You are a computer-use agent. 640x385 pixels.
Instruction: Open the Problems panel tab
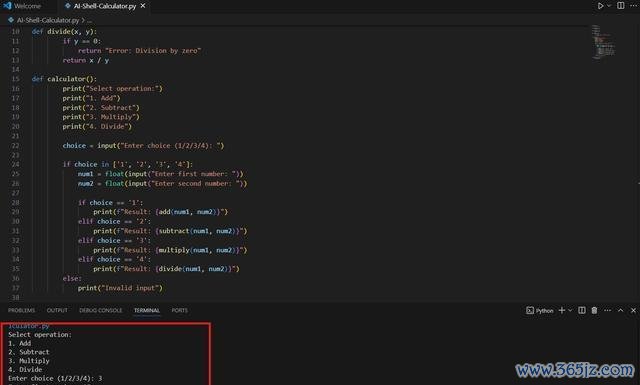pos(22,310)
